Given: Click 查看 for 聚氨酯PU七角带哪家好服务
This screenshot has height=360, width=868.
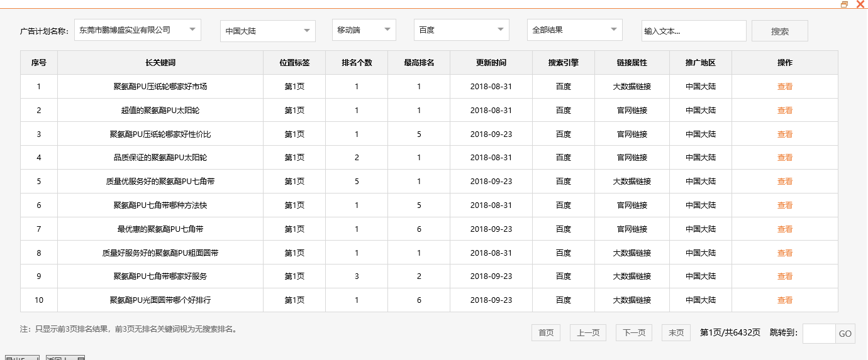Looking at the screenshot, I should (785, 276).
